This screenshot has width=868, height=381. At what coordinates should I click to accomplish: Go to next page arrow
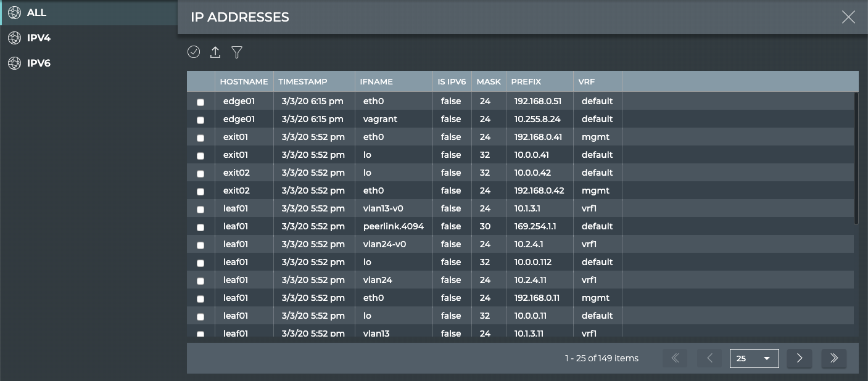click(x=800, y=358)
